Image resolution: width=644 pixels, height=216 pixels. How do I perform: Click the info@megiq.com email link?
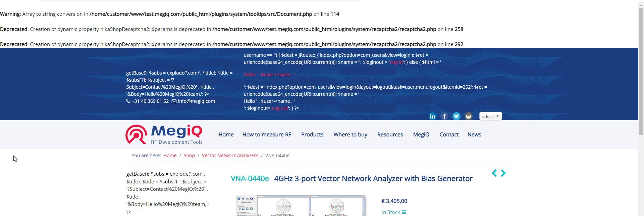click(x=196, y=101)
